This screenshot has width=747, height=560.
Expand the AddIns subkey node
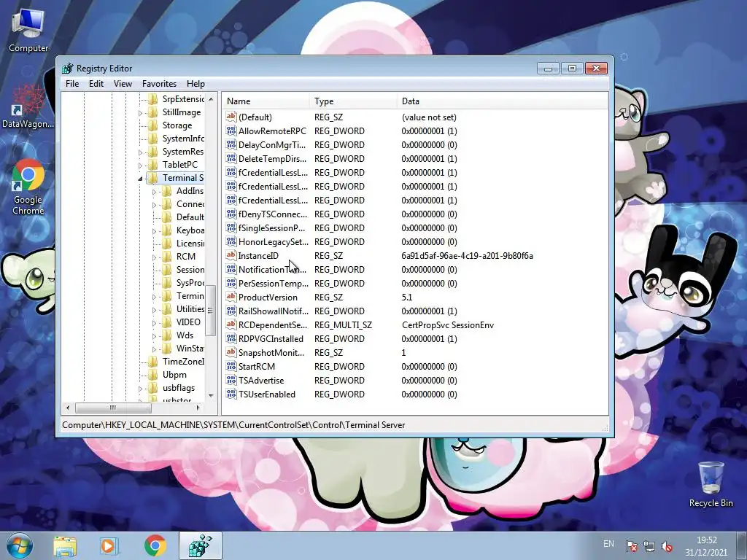pyautogui.click(x=154, y=192)
